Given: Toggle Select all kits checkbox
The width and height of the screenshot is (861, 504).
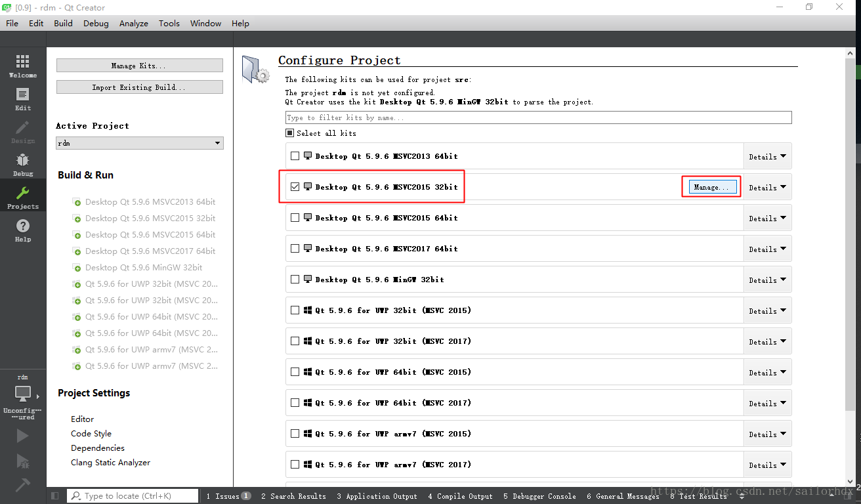Looking at the screenshot, I should (290, 133).
